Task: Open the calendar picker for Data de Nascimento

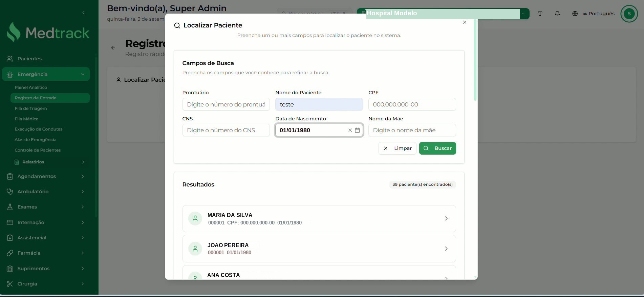Action: click(357, 130)
